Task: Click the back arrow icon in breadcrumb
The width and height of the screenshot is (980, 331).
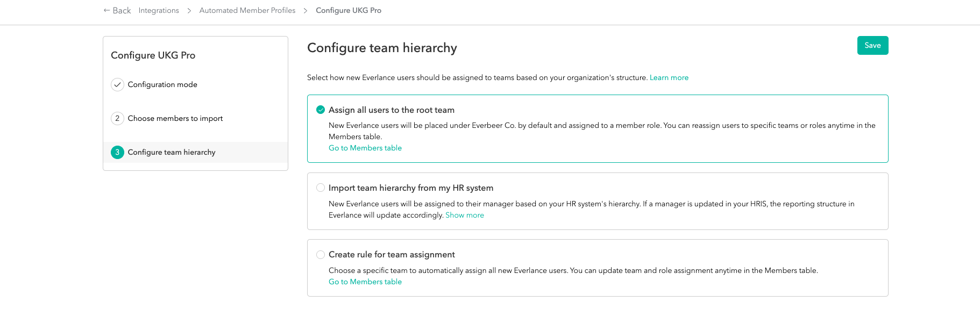Action: coord(106,10)
